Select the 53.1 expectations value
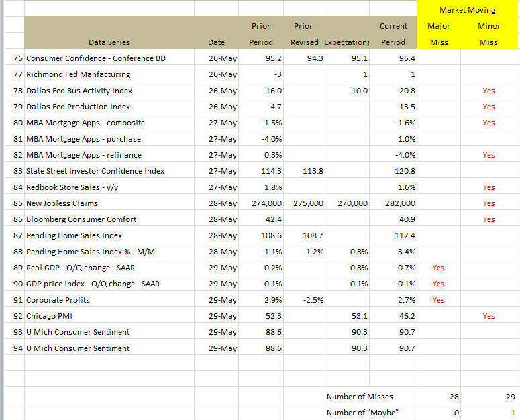The width and height of the screenshot is (520, 420). pos(360,316)
